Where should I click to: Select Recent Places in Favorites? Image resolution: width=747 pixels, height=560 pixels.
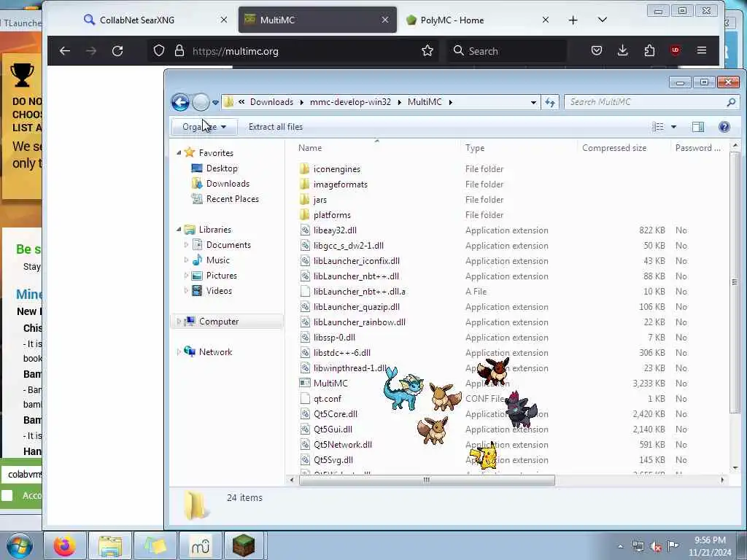click(233, 199)
